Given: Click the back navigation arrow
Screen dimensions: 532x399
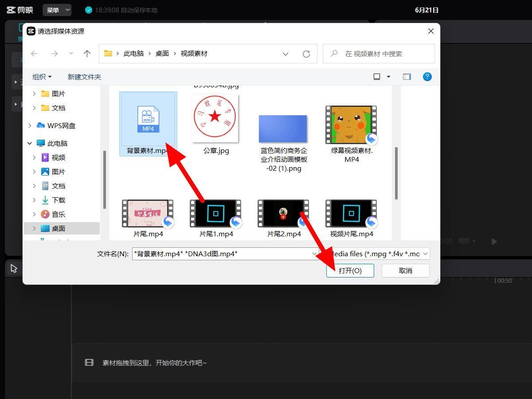Looking at the screenshot, I should pyautogui.click(x=34, y=54).
